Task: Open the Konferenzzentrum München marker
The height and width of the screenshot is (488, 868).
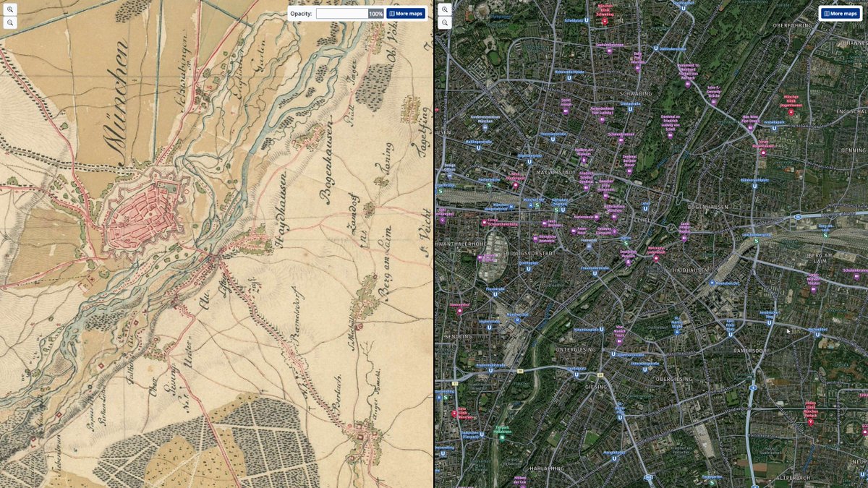Action: (x=486, y=129)
